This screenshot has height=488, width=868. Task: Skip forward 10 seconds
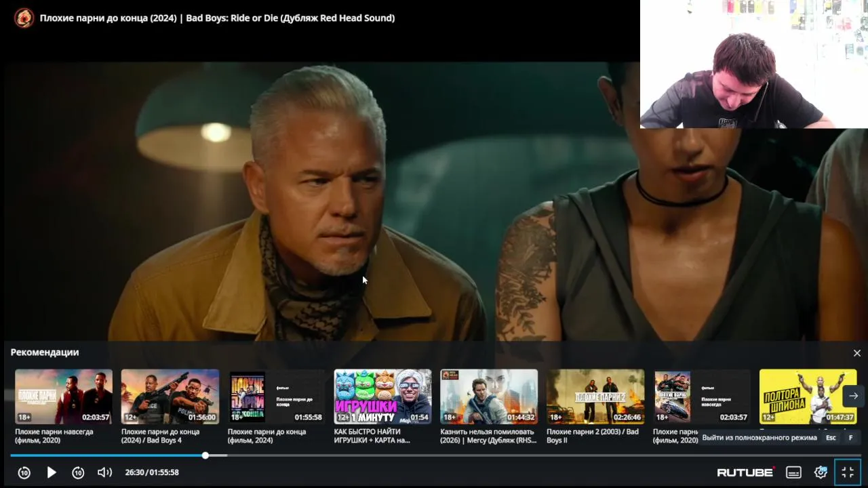(x=78, y=472)
